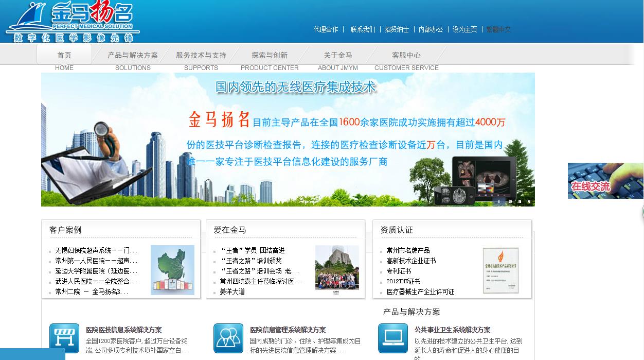Viewport: 644px width, 360px height.
Task: Open the China map customer cases thumbnail
Action: point(172,270)
